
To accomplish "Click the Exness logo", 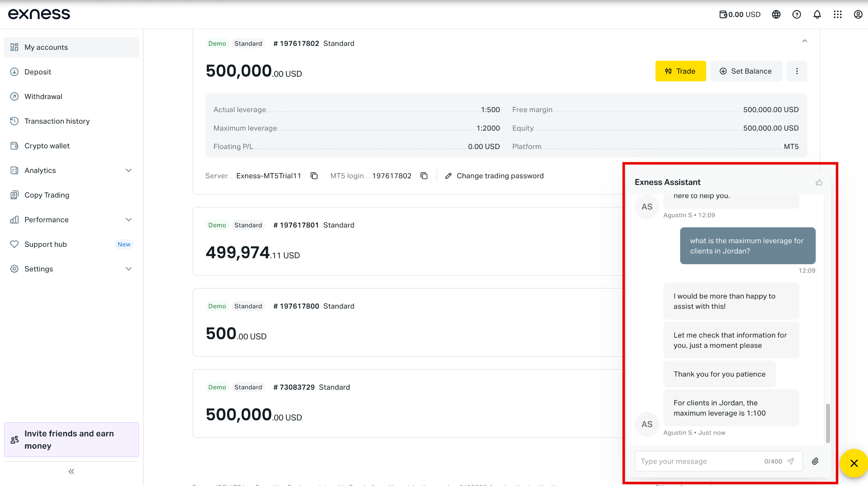I will (39, 14).
